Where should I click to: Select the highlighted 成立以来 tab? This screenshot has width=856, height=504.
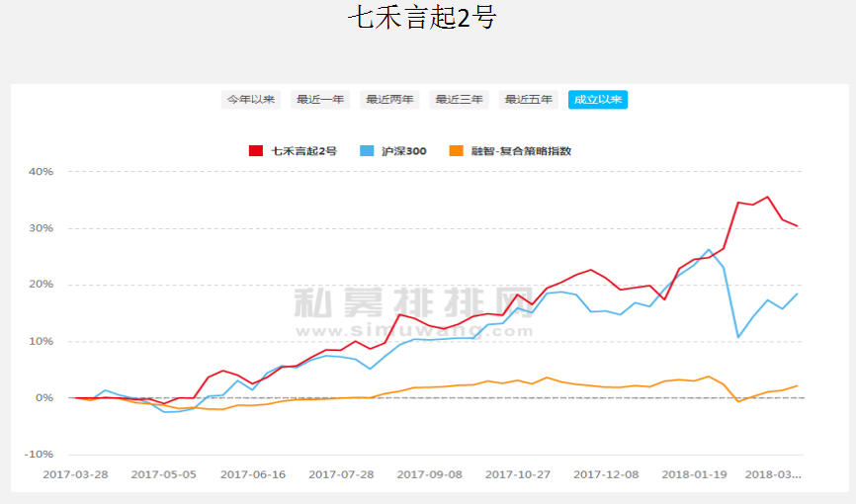(598, 100)
